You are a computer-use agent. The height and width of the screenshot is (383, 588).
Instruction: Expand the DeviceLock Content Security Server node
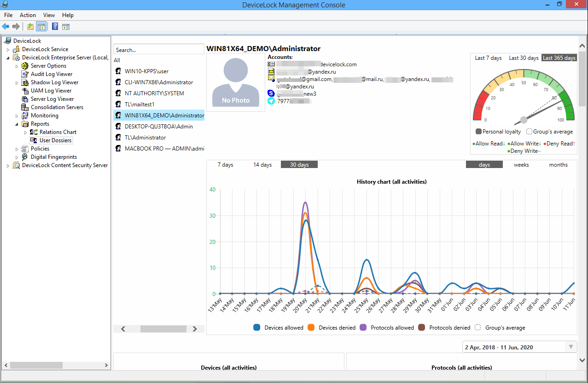tap(8, 166)
